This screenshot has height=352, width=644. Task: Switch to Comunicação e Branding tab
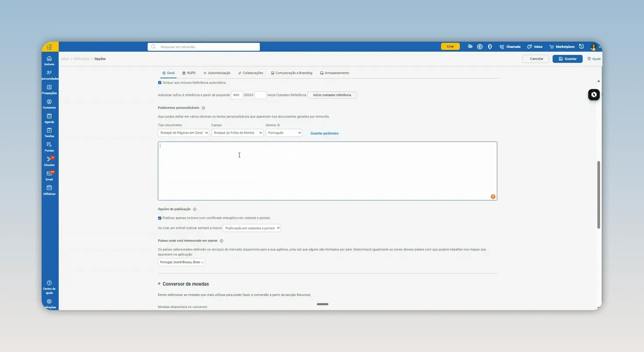[x=291, y=73]
